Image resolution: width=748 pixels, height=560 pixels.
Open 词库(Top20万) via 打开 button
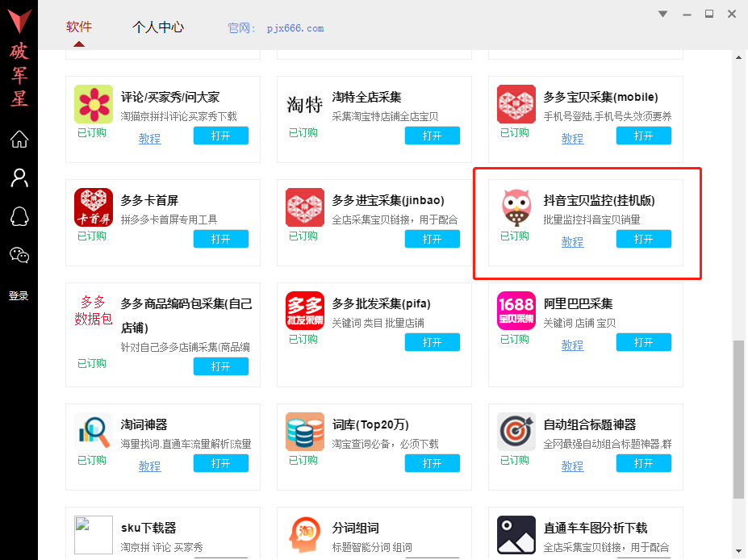pyautogui.click(x=433, y=463)
